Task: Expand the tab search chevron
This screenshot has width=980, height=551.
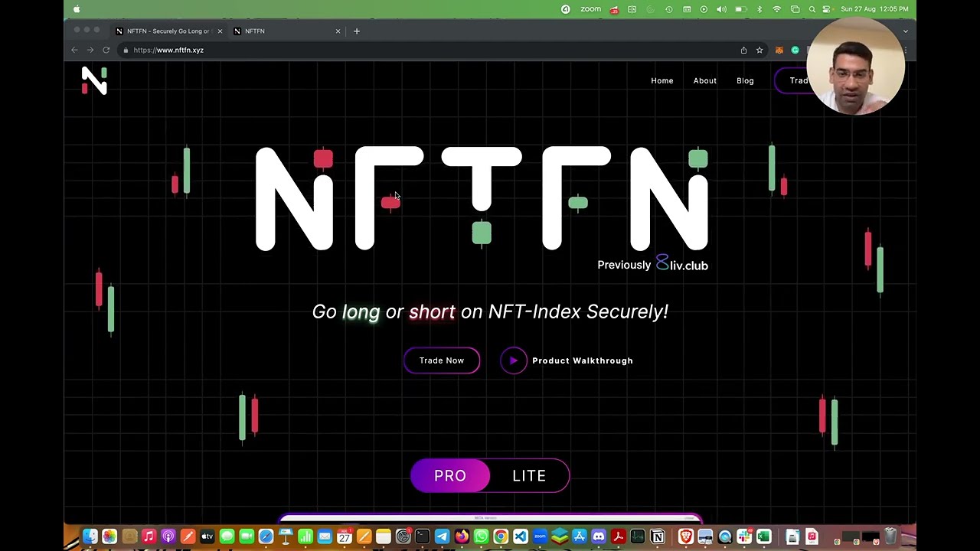Action: point(906,31)
